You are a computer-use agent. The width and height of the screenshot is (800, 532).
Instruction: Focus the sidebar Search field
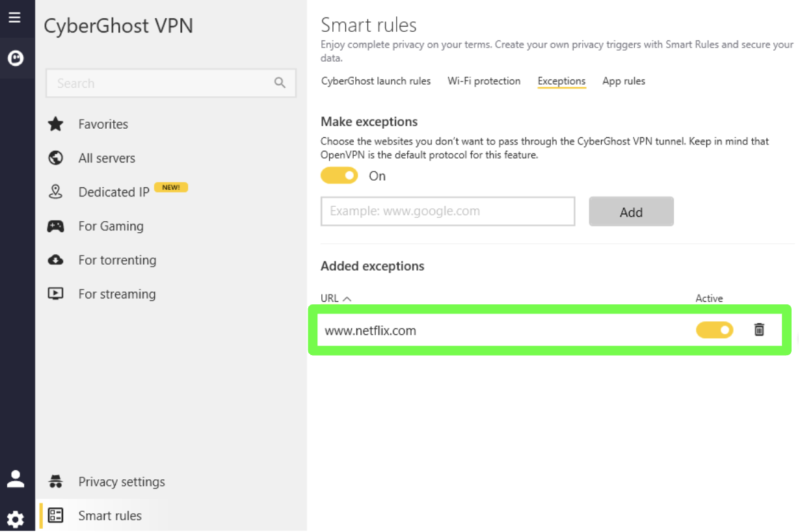tap(171, 83)
